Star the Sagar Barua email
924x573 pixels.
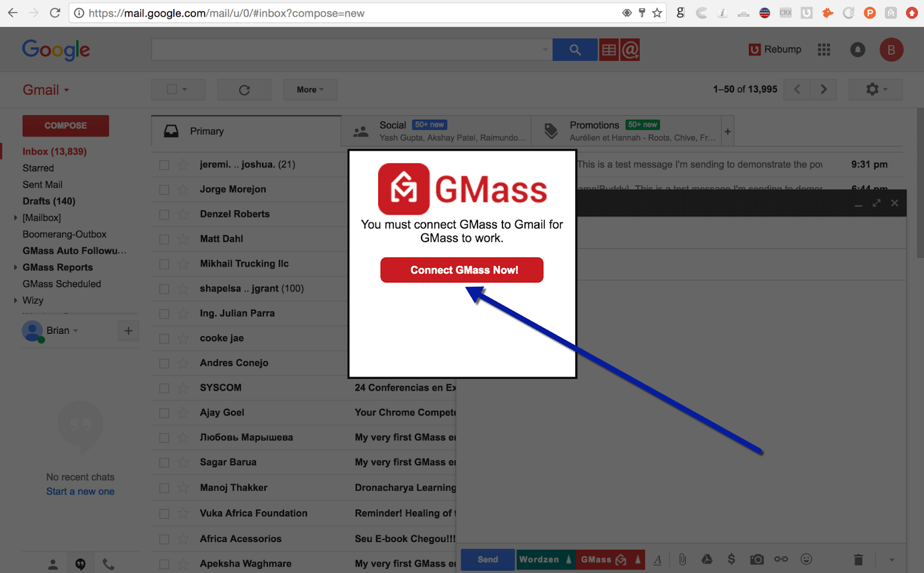[183, 463]
